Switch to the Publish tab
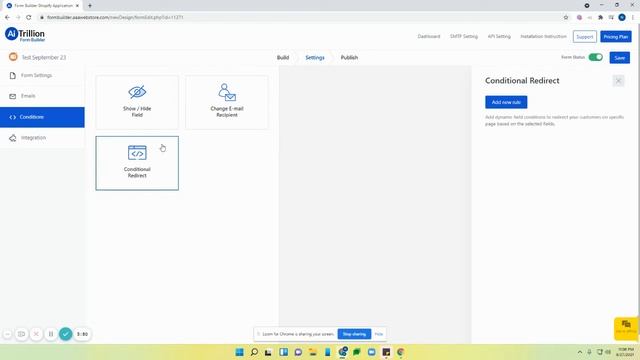 (349, 58)
